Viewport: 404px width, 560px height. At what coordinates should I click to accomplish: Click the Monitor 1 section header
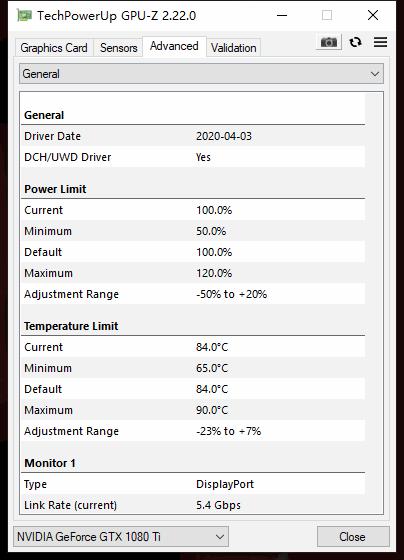(50, 463)
